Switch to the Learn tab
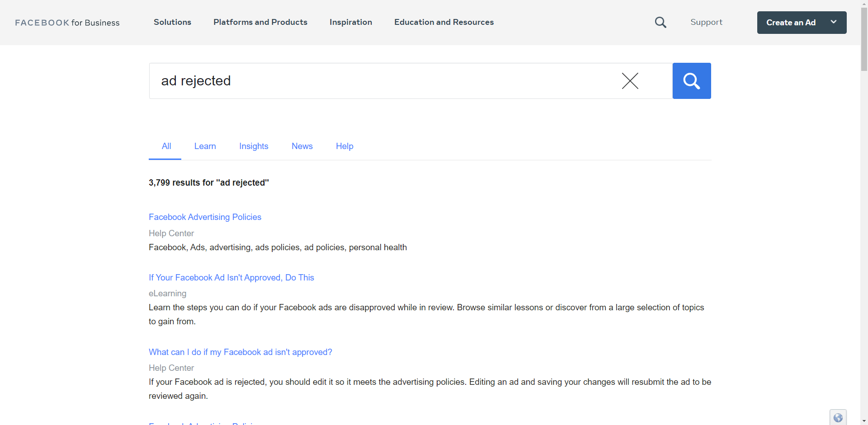Image resolution: width=868 pixels, height=425 pixels. pyautogui.click(x=205, y=146)
